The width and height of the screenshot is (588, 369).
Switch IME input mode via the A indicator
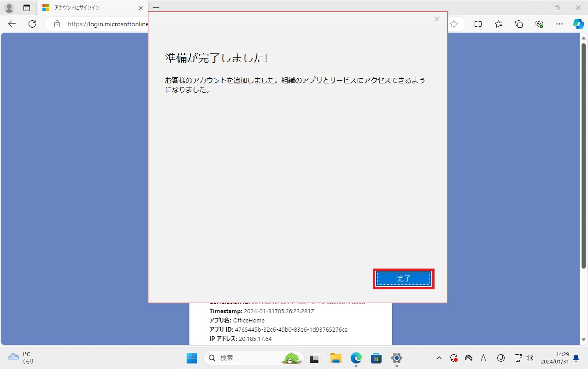[x=483, y=358]
